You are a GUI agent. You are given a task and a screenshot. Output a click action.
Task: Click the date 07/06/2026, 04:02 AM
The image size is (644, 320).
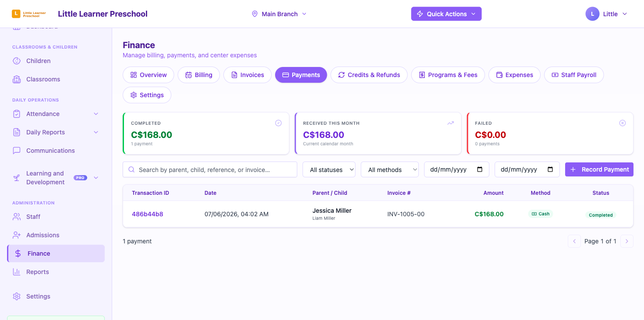tap(237, 214)
